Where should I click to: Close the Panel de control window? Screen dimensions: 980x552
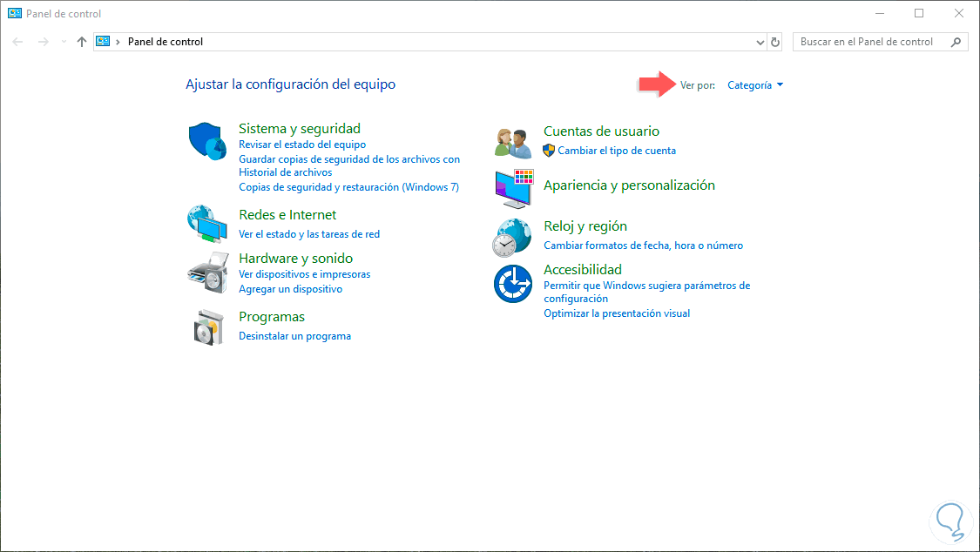959,13
